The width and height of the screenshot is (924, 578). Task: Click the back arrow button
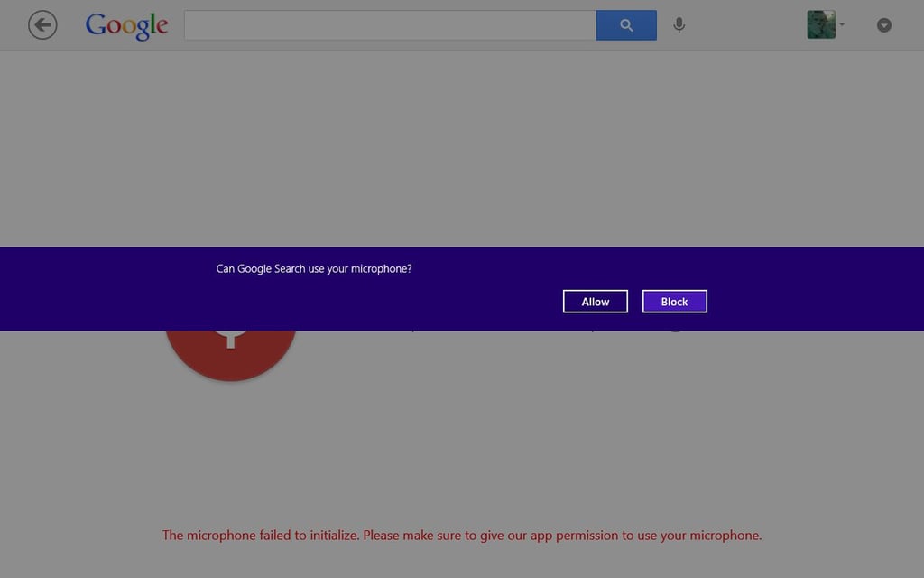coord(42,25)
